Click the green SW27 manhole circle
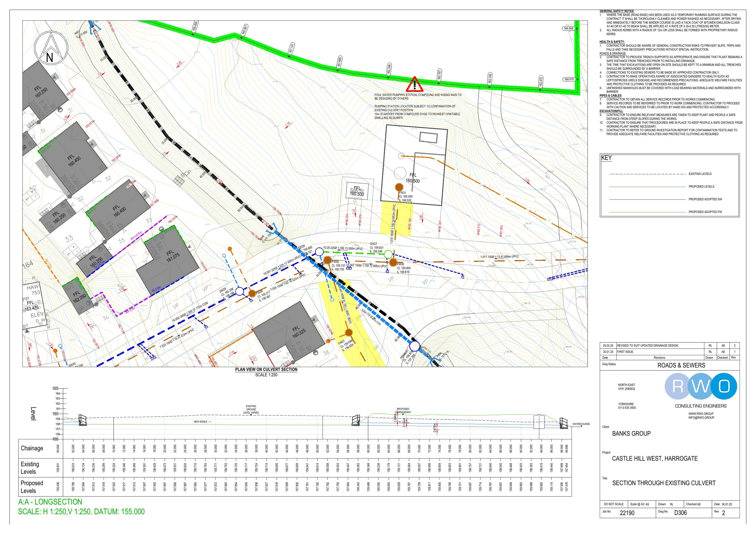 [x=389, y=254]
